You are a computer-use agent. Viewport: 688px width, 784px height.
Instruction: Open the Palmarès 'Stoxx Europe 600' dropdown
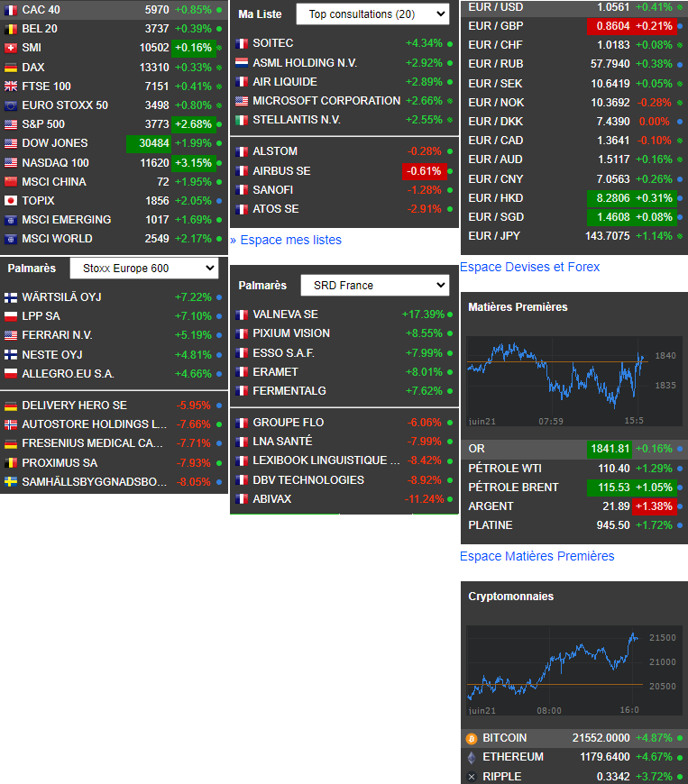coord(144,269)
